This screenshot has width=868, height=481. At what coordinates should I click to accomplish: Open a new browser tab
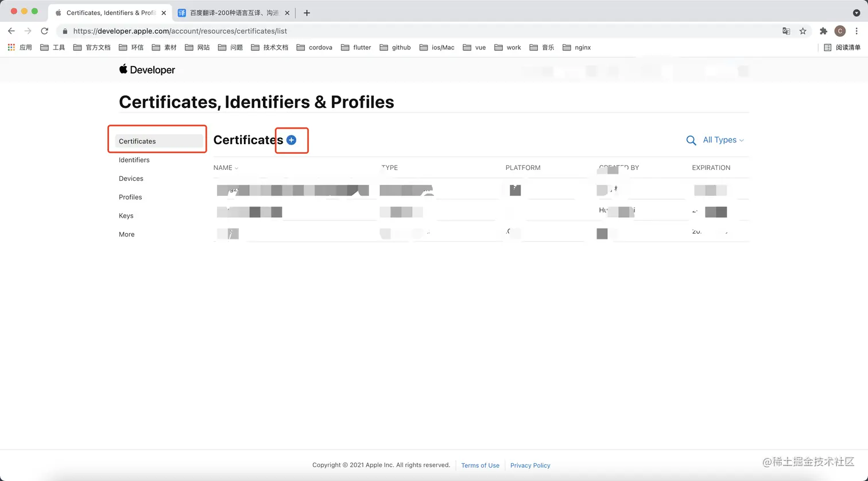click(307, 13)
